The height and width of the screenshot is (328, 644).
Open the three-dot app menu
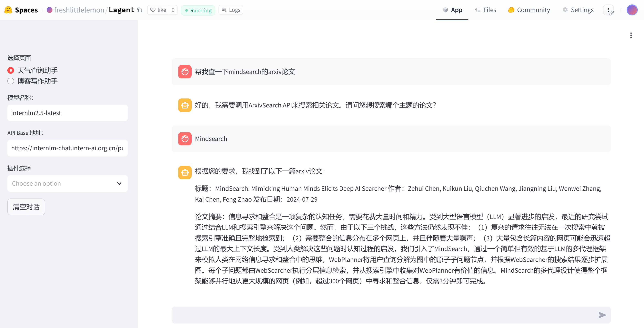[631, 35]
